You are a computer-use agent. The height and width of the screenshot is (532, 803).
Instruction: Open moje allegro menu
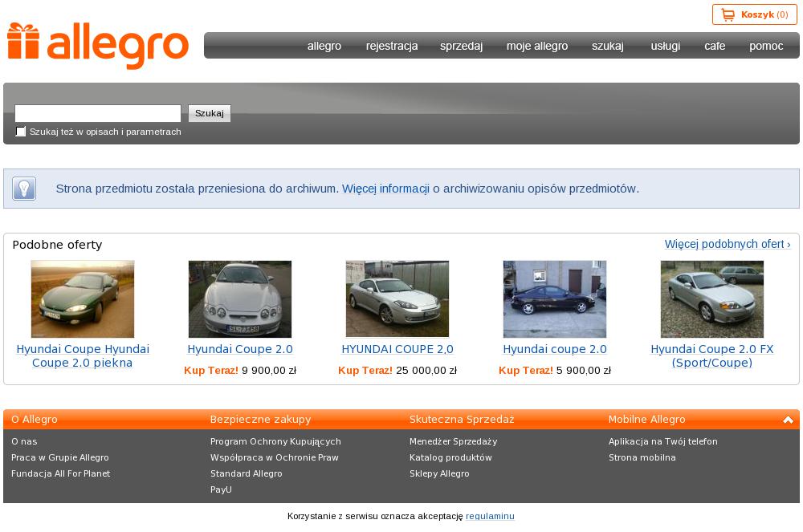pyautogui.click(x=537, y=46)
